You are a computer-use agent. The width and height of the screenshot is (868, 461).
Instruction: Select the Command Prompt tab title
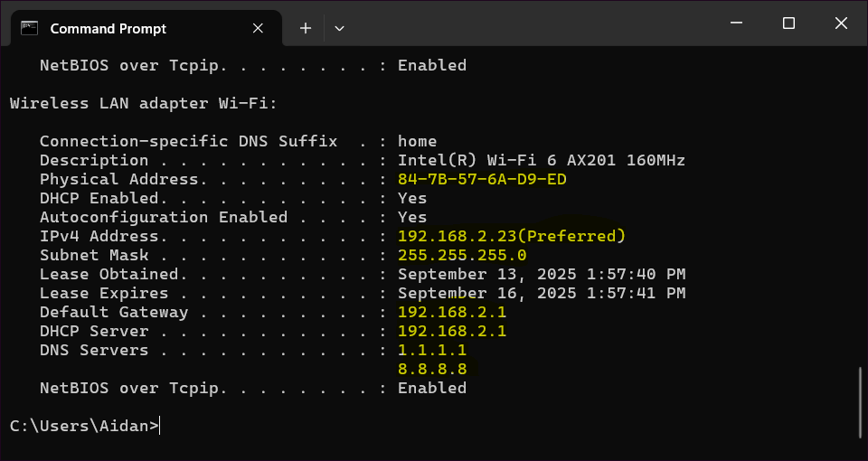point(108,28)
